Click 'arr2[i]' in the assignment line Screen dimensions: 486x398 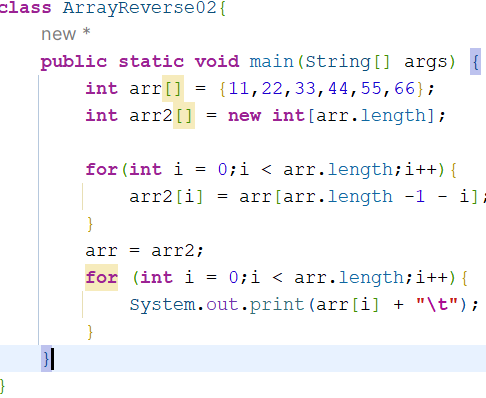pyautogui.click(x=166, y=197)
